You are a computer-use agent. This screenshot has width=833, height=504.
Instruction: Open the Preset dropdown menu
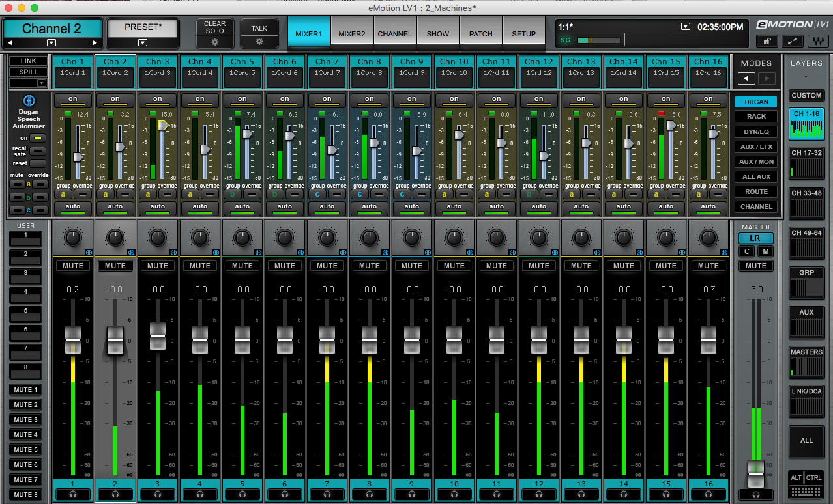click(x=143, y=43)
